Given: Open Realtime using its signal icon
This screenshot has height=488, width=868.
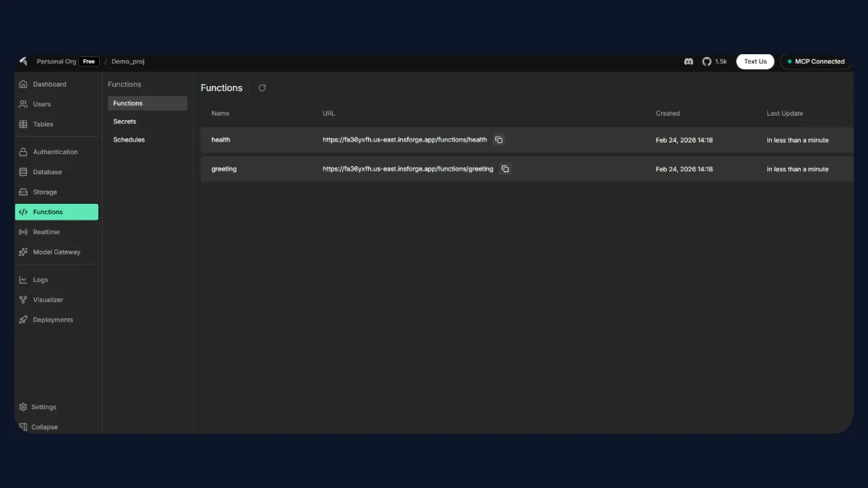Looking at the screenshot, I should pos(23,231).
